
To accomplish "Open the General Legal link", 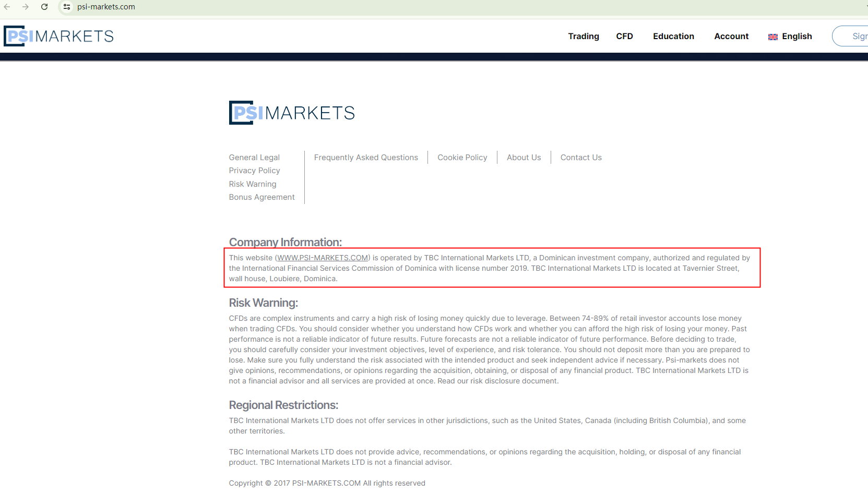I will tap(254, 158).
